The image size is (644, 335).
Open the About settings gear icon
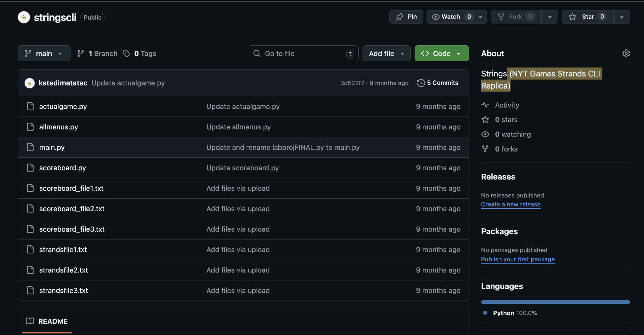[626, 53]
